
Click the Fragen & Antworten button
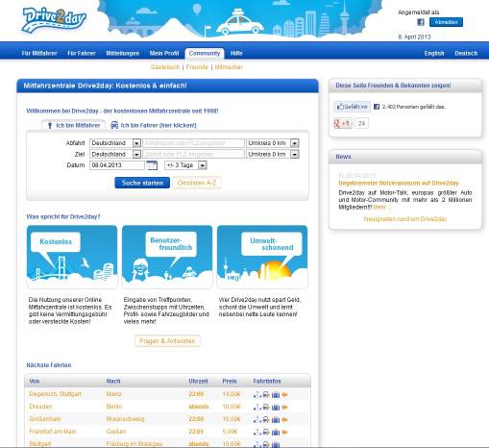coord(167,341)
